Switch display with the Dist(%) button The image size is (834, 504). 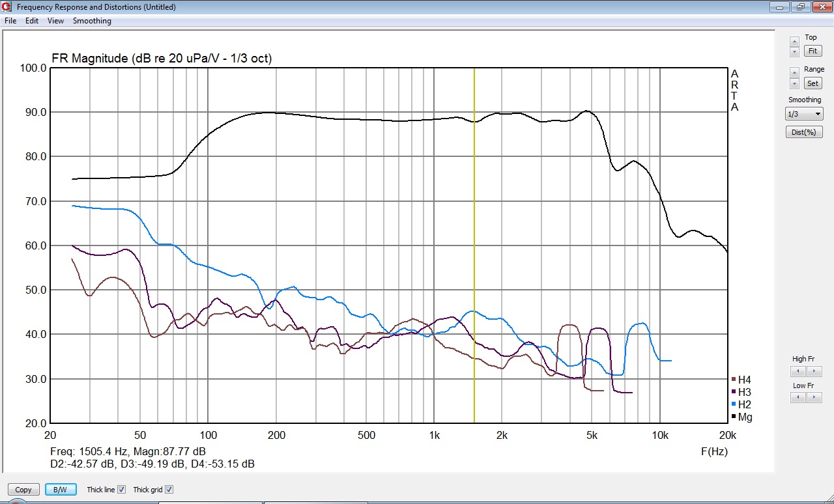pyautogui.click(x=804, y=132)
